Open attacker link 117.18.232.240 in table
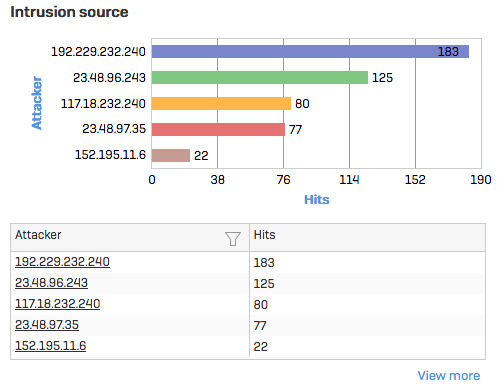Viewport: 497px width, 389px height. click(x=58, y=304)
